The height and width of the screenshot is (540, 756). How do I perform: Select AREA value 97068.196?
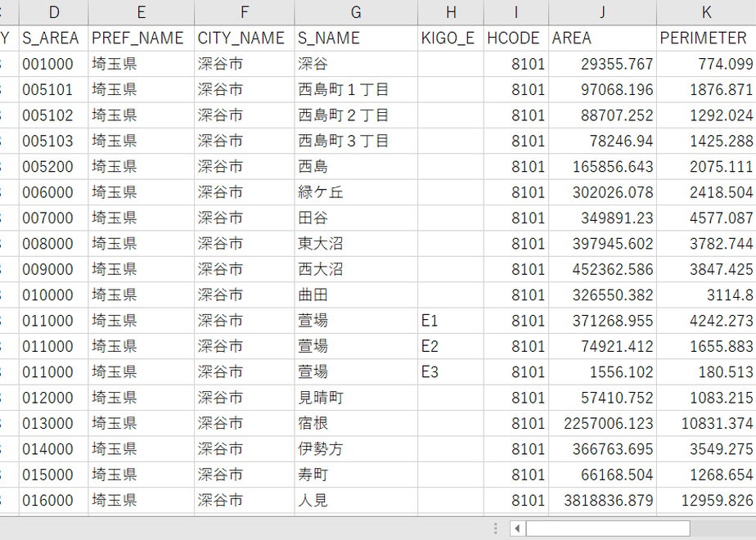click(x=602, y=89)
